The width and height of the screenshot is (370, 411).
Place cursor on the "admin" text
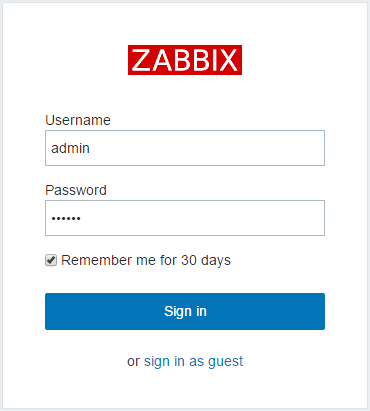pos(70,148)
